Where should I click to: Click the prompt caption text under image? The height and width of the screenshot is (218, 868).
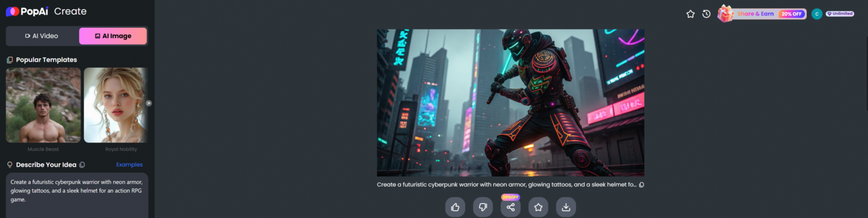(x=506, y=185)
